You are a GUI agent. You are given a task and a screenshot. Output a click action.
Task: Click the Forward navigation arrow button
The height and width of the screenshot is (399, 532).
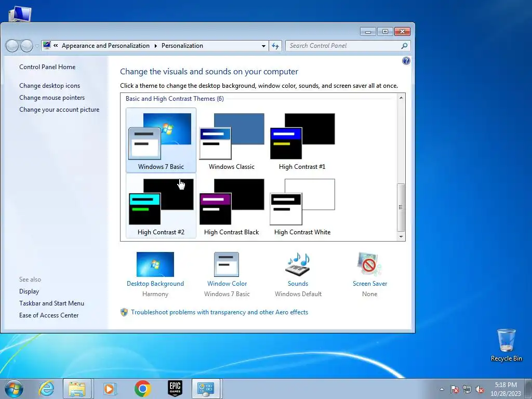pyautogui.click(x=26, y=46)
